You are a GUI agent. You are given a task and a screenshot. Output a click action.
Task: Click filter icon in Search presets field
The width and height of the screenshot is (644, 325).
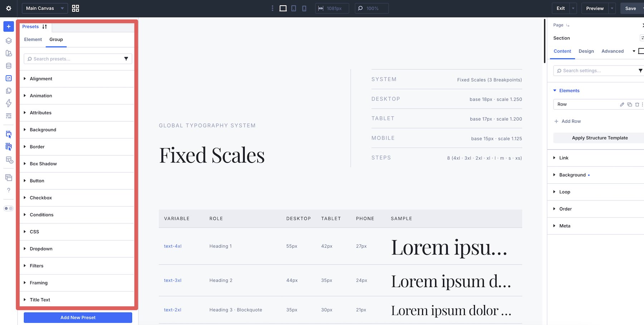[126, 59]
